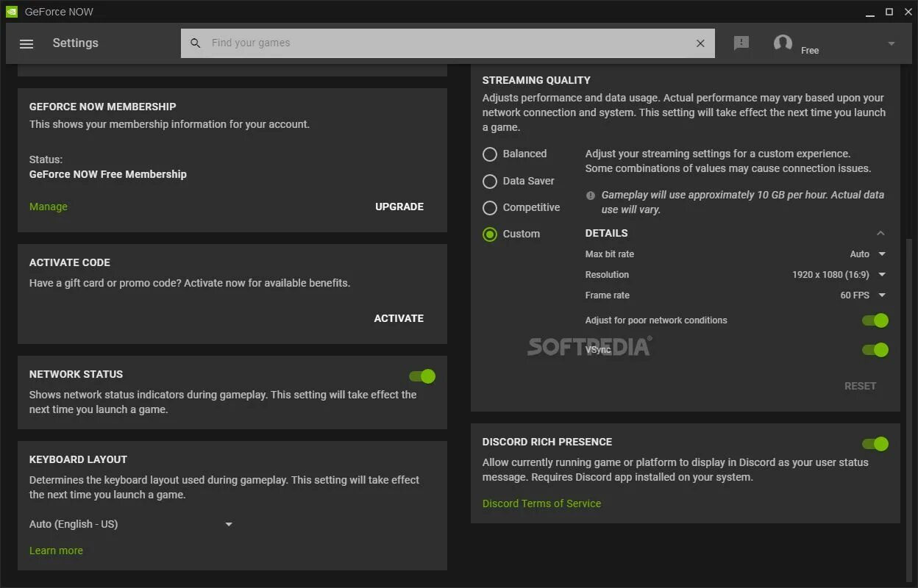The height and width of the screenshot is (588, 918).
Task: Click the data usage info icon
Action: pyautogui.click(x=590, y=196)
